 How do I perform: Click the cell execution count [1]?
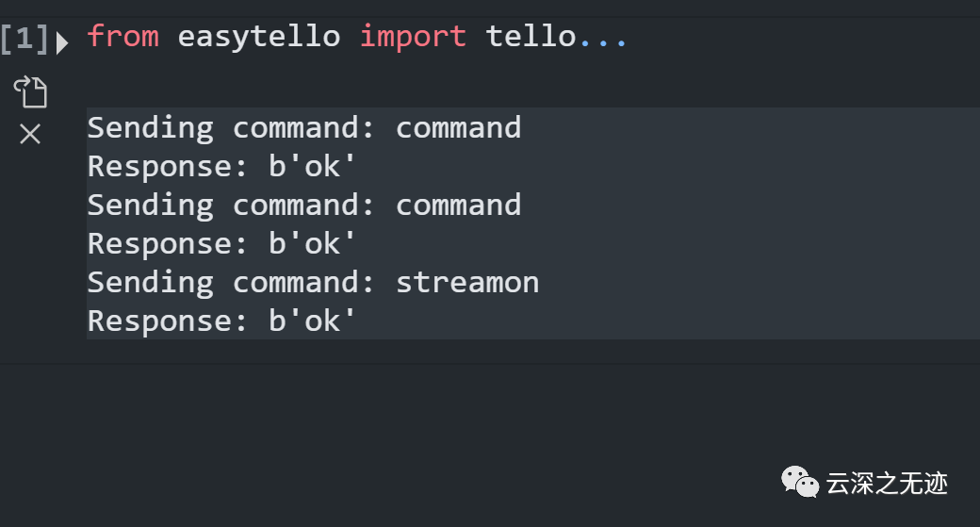[x=24, y=39]
